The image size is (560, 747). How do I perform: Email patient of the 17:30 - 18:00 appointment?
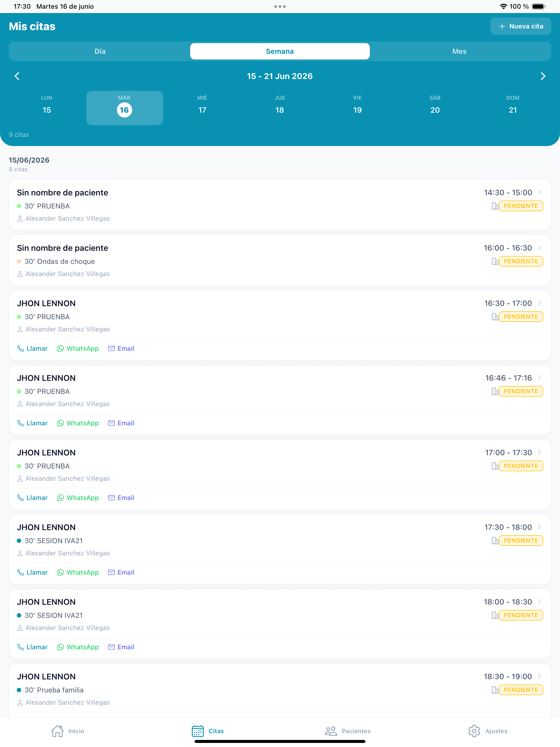point(121,572)
